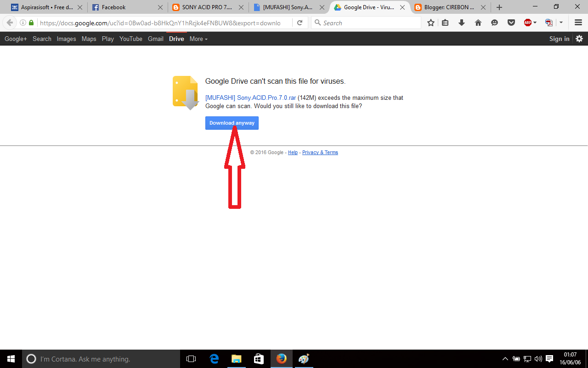Go to Images in Google bar
The height and width of the screenshot is (368, 588).
pyautogui.click(x=66, y=39)
